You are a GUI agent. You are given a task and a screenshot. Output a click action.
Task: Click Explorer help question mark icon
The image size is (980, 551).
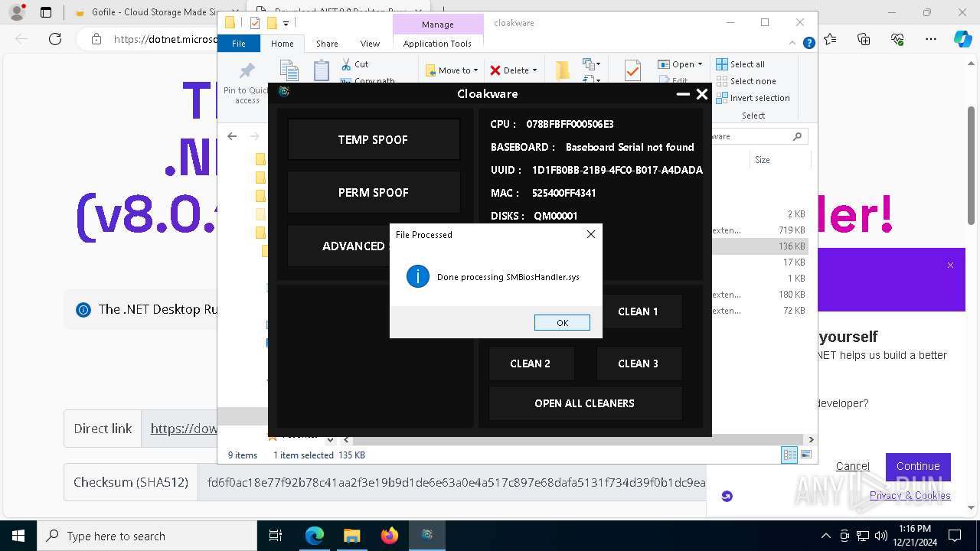pos(808,44)
